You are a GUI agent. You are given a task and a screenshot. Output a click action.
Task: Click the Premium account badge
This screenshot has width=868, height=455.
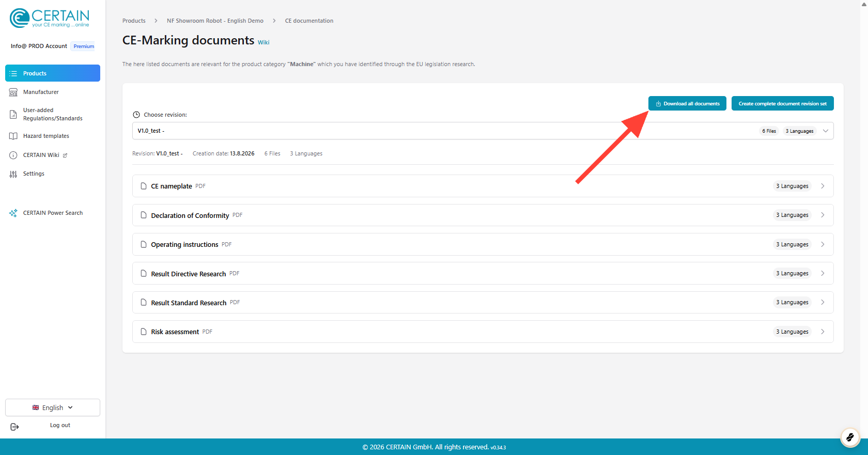pyautogui.click(x=84, y=46)
